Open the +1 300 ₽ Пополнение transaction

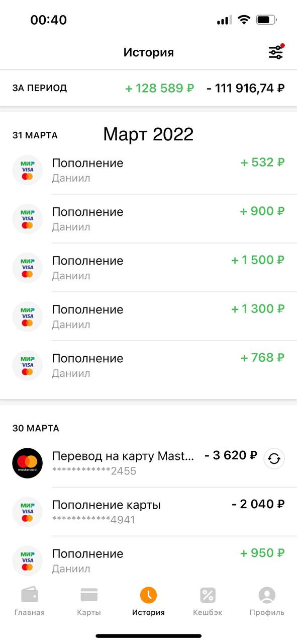[x=148, y=316]
